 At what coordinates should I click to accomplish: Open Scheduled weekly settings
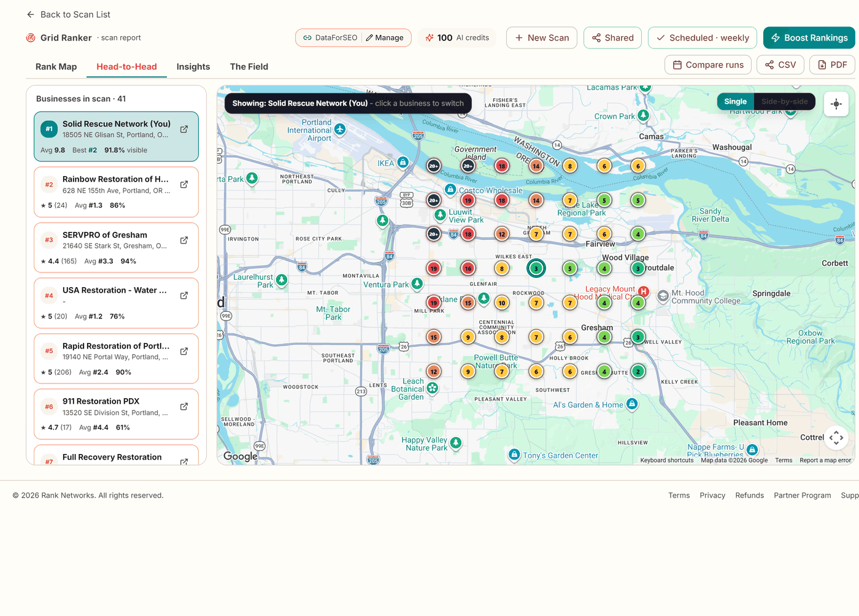coord(703,38)
